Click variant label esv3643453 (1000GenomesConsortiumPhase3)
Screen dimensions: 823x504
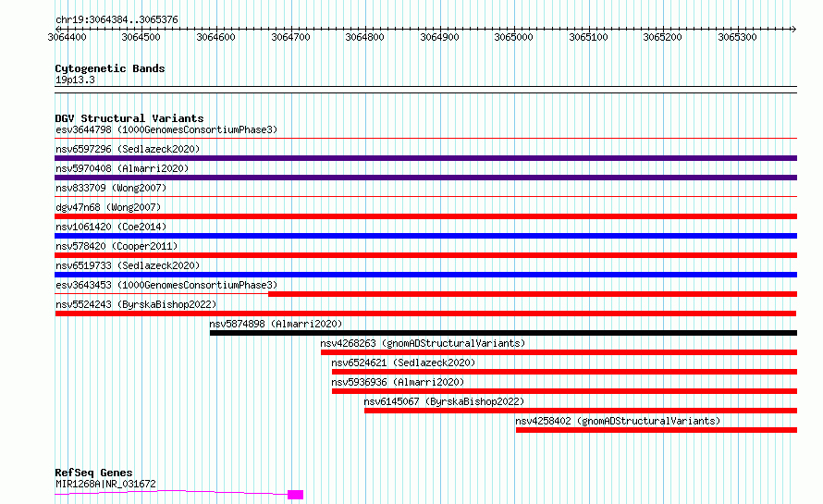click(166, 285)
